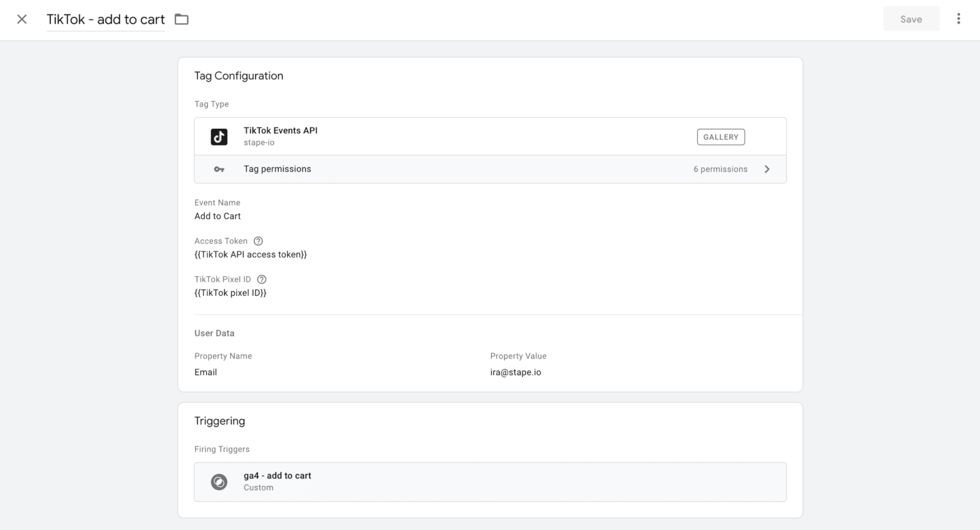Open the three-dot more options menu
Image resolution: width=980 pixels, height=530 pixels.
(958, 19)
